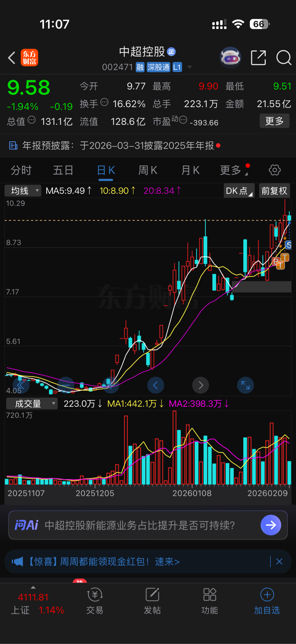Tap the 20:8.34 moving average value
This screenshot has height=644, width=296.
pyautogui.click(x=162, y=191)
